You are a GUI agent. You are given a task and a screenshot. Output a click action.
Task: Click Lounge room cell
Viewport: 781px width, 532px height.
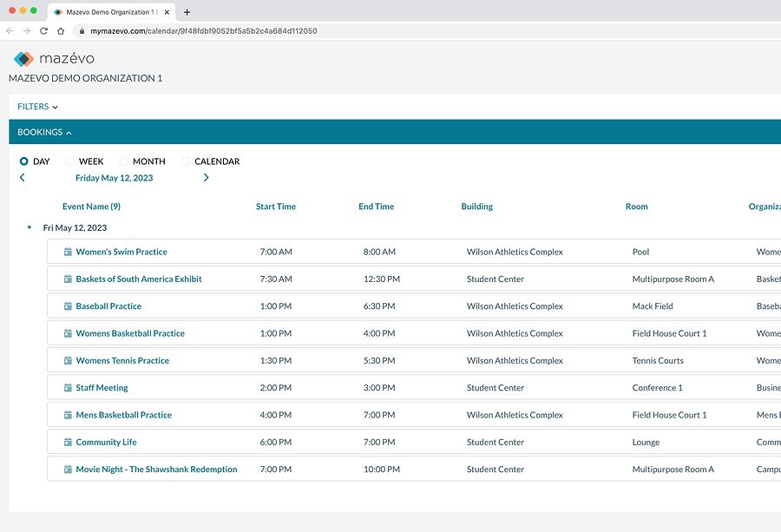646,442
